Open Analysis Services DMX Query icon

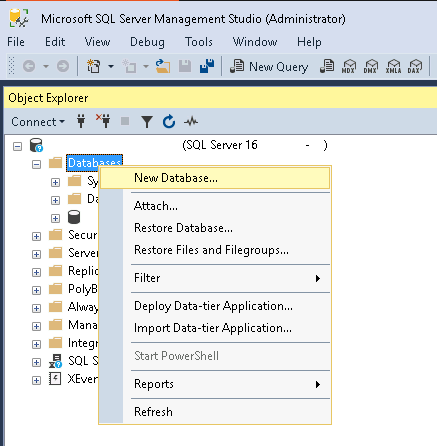point(371,66)
